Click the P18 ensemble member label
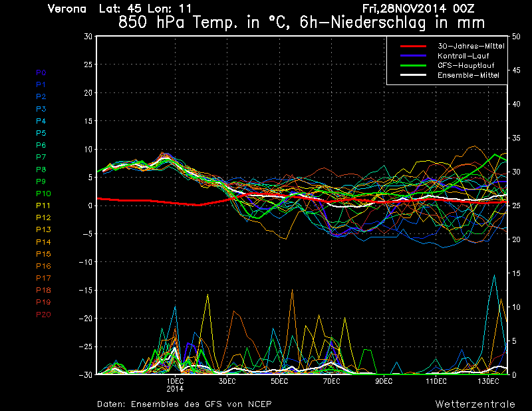 pyautogui.click(x=43, y=290)
